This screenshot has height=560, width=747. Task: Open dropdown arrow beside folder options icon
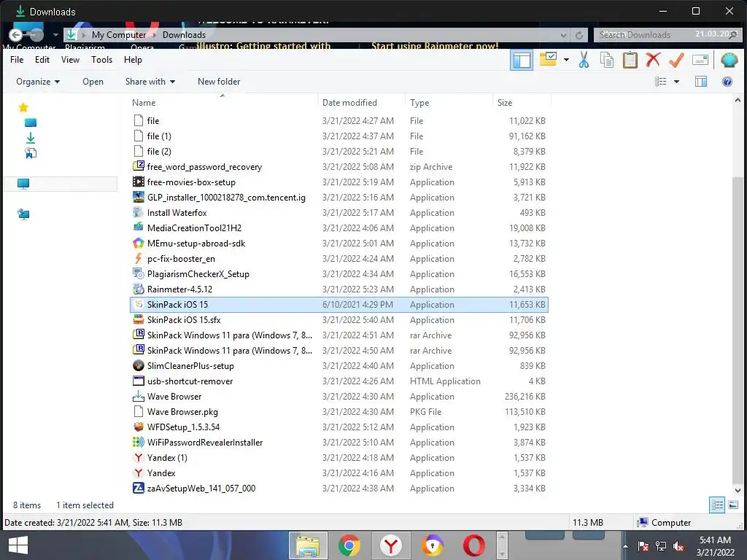coord(566,60)
